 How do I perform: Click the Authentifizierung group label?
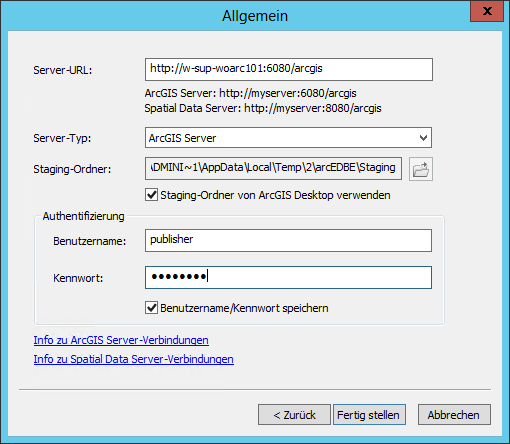(x=83, y=216)
